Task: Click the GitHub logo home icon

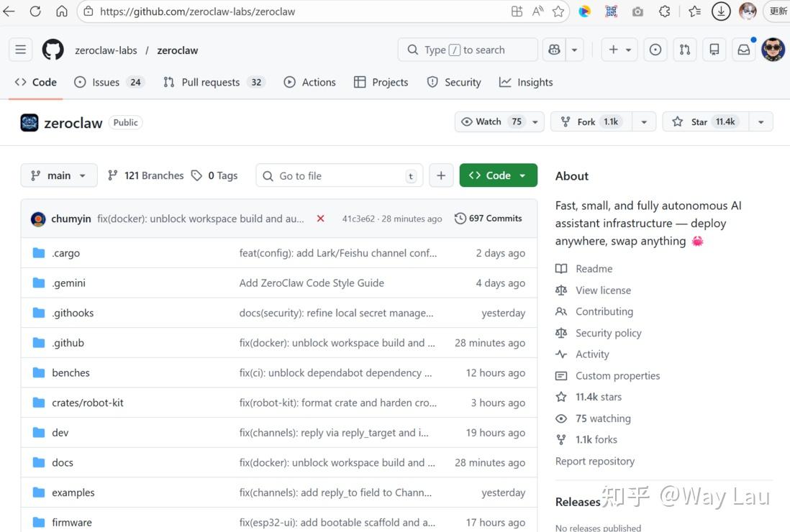Action: (x=53, y=50)
